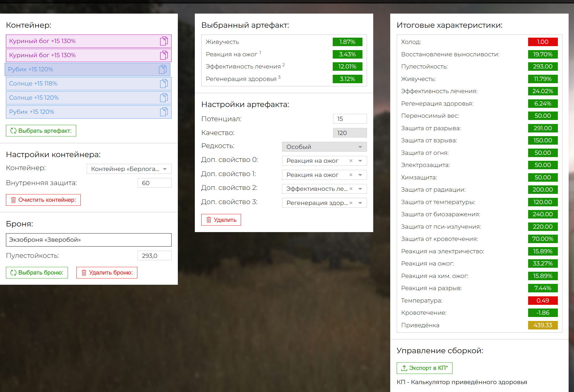The height and width of the screenshot is (392, 574).
Task: Click the Защита от биозаражения 240.00 value
Action: pyautogui.click(x=543, y=214)
